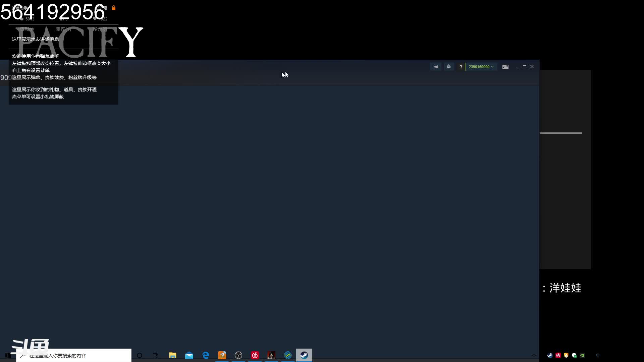The width and height of the screenshot is (644, 362).
Task: Open File Explorer from the taskbar
Action: [173, 355]
